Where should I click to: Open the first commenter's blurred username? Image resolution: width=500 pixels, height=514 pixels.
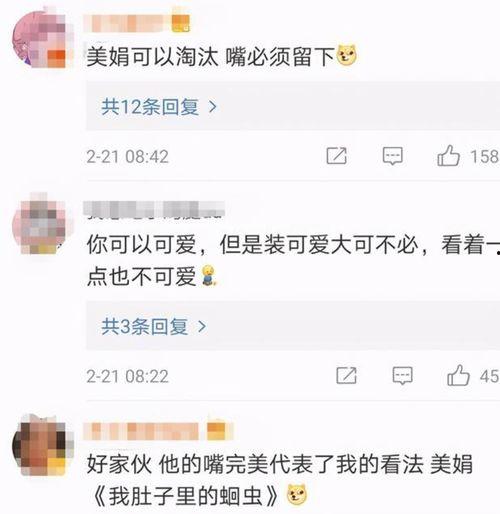[x=128, y=24]
